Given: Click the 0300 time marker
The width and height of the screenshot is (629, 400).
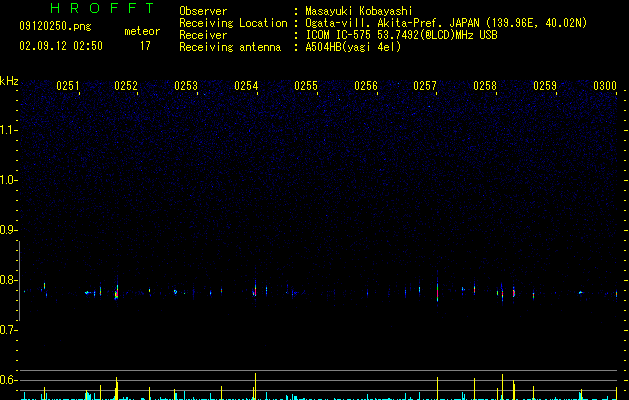Looking at the screenshot, I should 605,86.
